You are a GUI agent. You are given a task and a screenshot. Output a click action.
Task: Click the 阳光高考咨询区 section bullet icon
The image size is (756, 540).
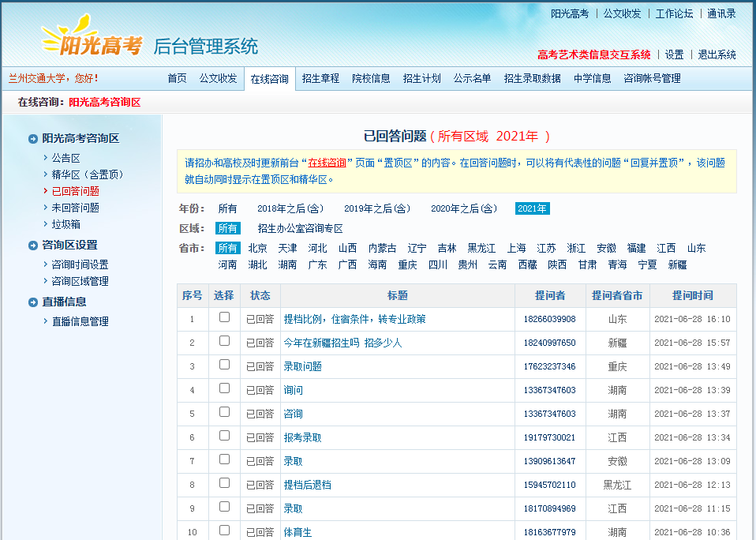(33, 139)
